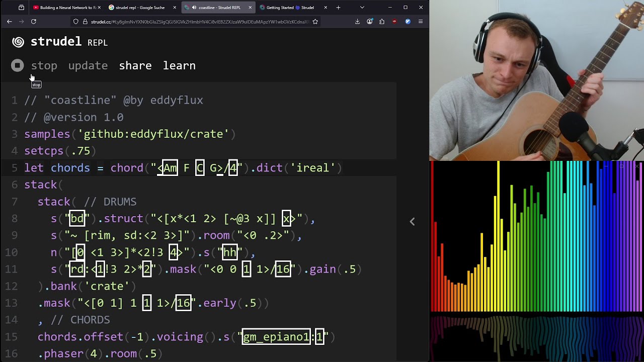Click the // DRUMS comment
The width and height of the screenshot is (644, 362).
[x=110, y=202]
